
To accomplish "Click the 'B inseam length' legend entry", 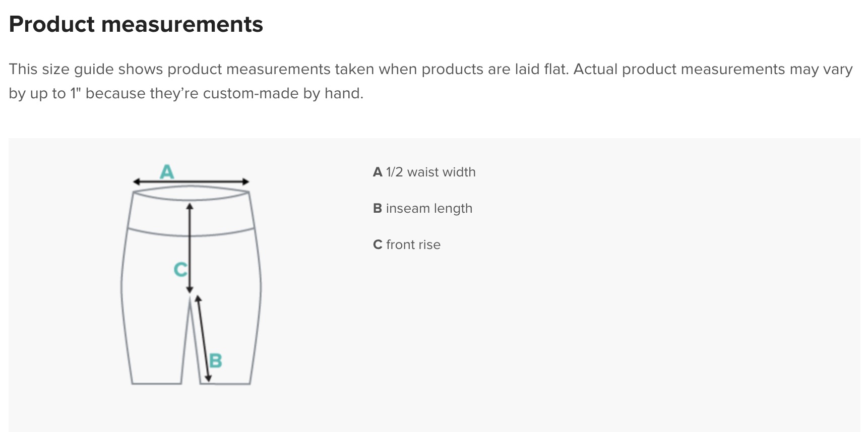I will click(422, 209).
